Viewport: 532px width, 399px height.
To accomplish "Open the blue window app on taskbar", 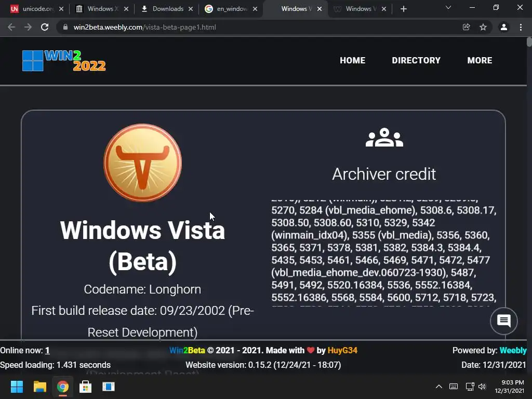I will 108,387.
